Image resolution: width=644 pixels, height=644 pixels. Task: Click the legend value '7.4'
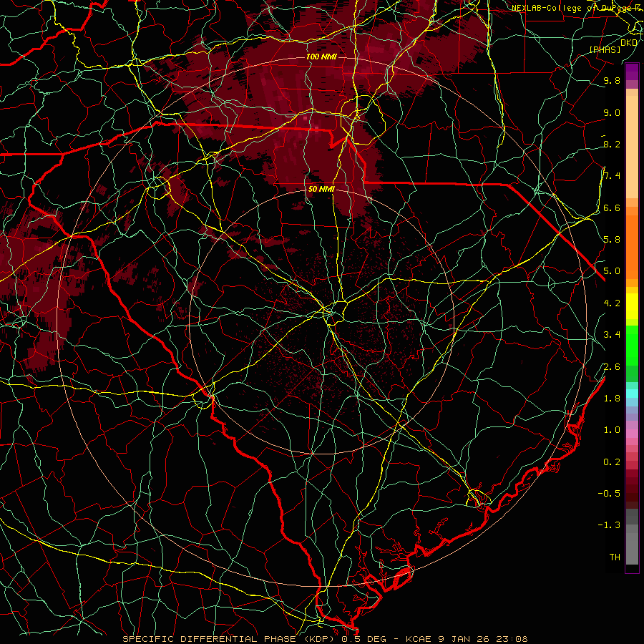(x=612, y=176)
